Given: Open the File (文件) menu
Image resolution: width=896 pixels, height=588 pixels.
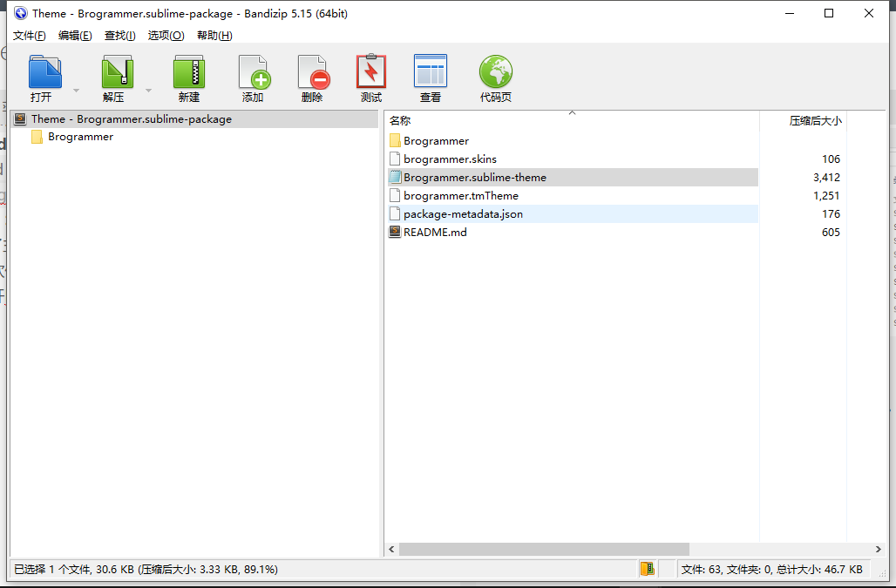Looking at the screenshot, I should click(29, 36).
